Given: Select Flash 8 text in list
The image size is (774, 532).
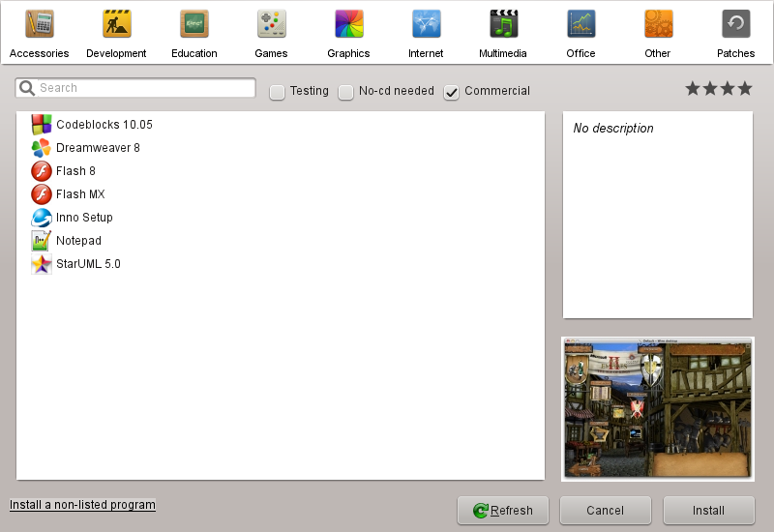Looking at the screenshot, I should pos(75,171).
